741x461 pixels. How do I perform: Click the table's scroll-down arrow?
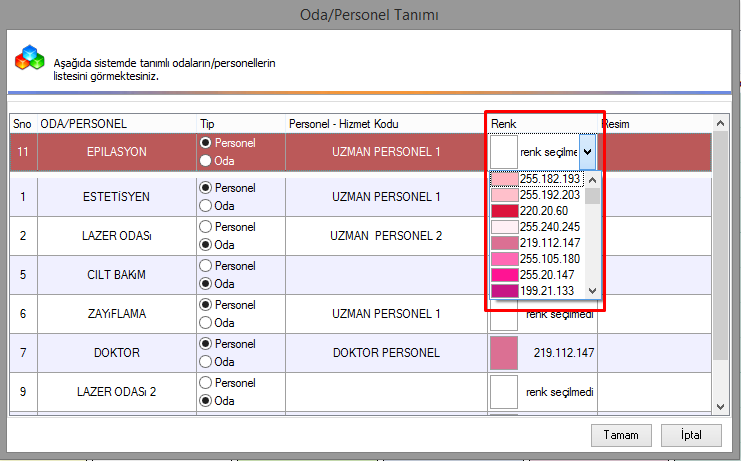[x=720, y=407]
